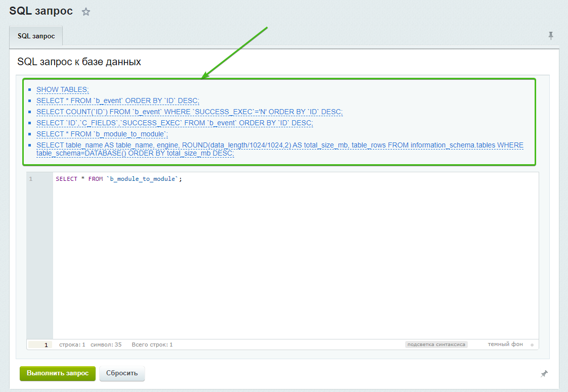Screen dimensions: 568x392
Task: Load the information_schema table size query
Action: click(280, 149)
